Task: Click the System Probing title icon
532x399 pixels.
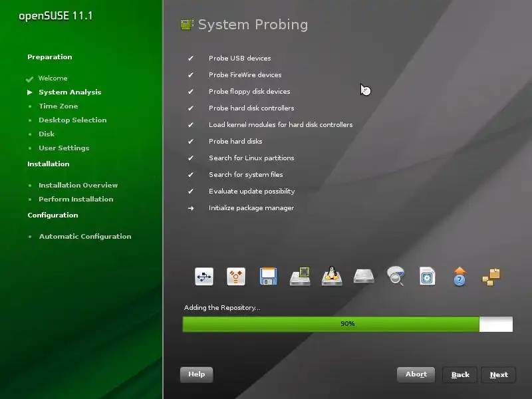Action: coord(187,25)
